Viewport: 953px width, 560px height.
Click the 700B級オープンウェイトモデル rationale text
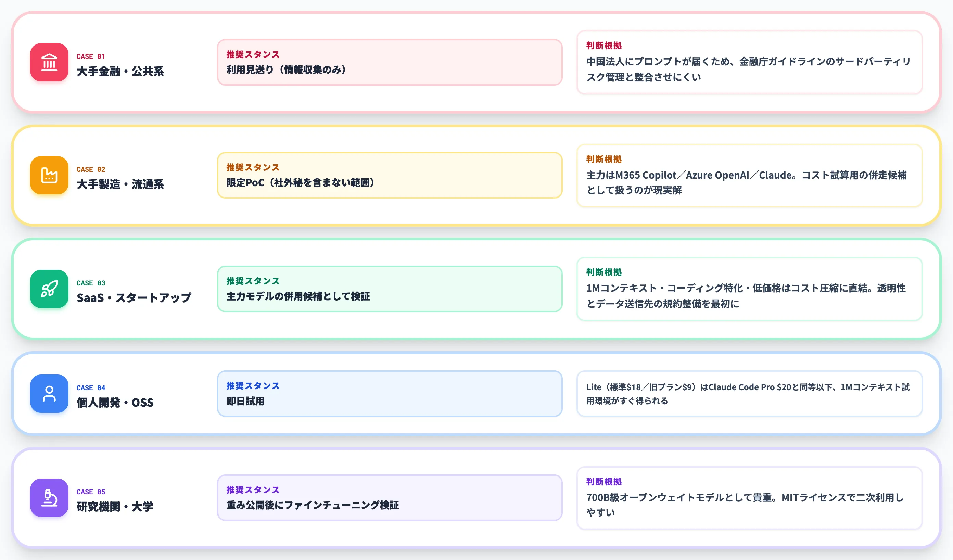point(745,505)
